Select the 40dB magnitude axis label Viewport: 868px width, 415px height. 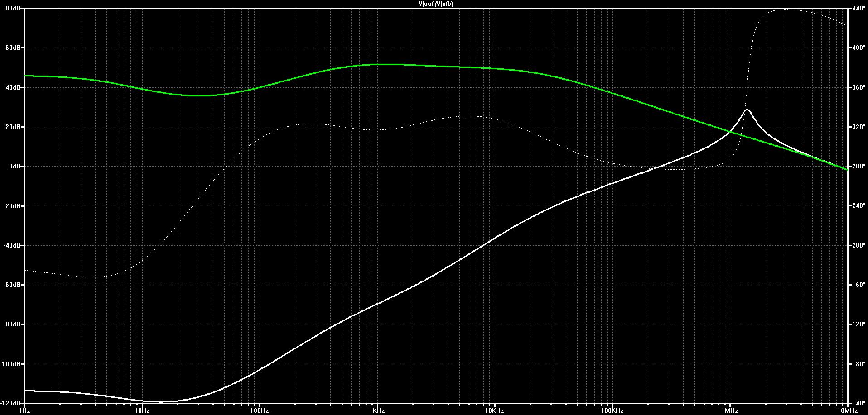pos(14,87)
